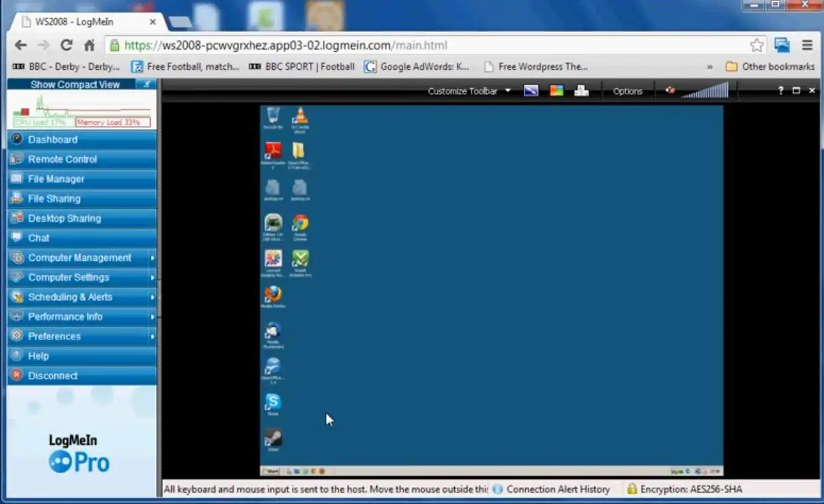Adjust the remote sound volume slider
The width and height of the screenshot is (824, 504).
point(705,90)
